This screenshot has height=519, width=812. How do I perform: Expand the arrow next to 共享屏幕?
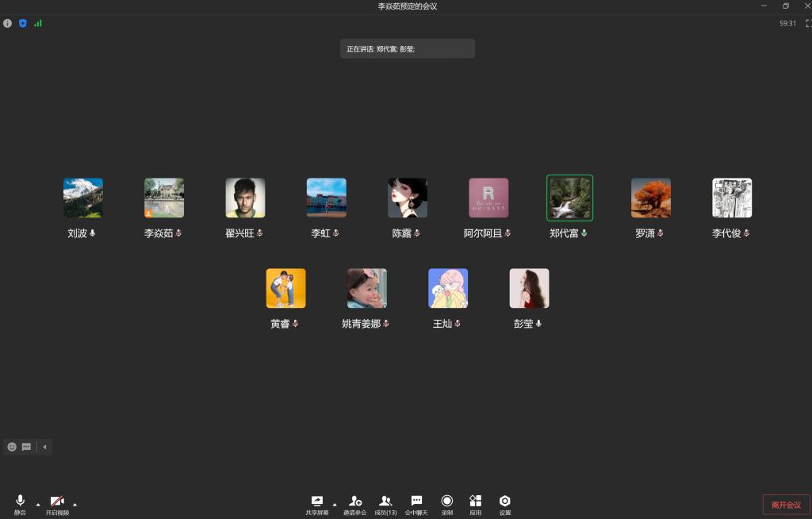click(x=335, y=504)
